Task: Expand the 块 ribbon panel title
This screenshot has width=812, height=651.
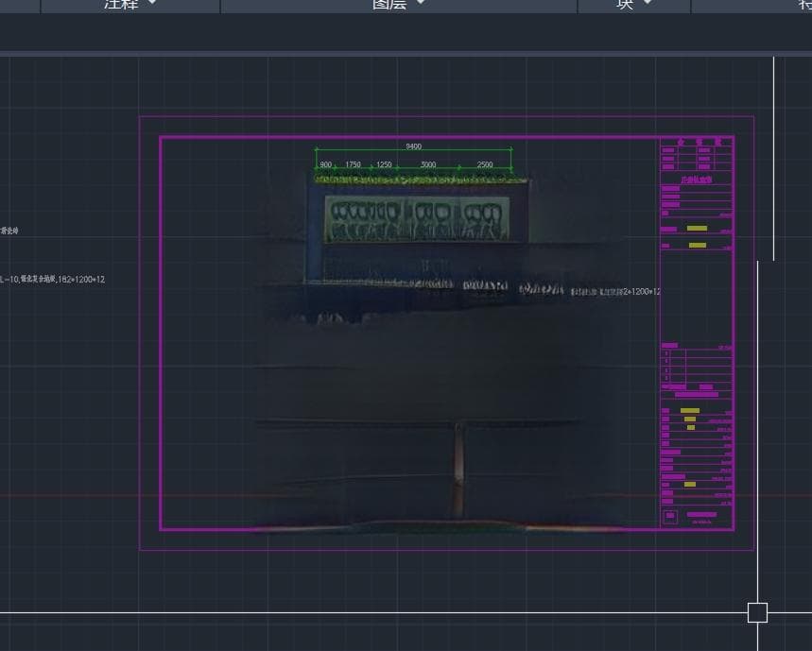Action: coord(634,4)
